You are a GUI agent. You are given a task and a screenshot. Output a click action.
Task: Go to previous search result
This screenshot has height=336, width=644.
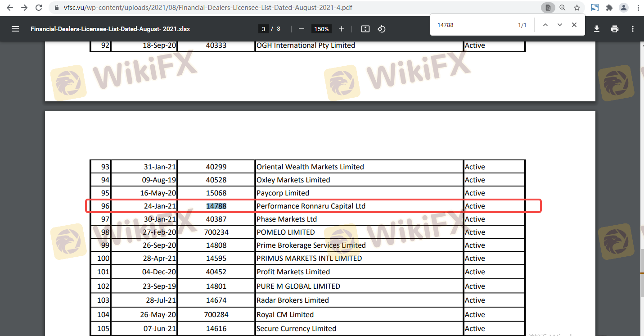pos(545,25)
